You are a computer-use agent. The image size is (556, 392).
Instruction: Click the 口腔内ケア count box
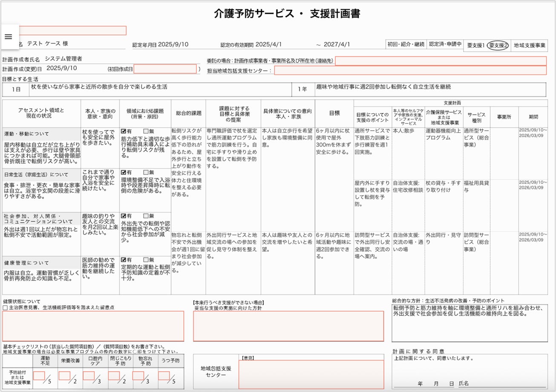89,376
